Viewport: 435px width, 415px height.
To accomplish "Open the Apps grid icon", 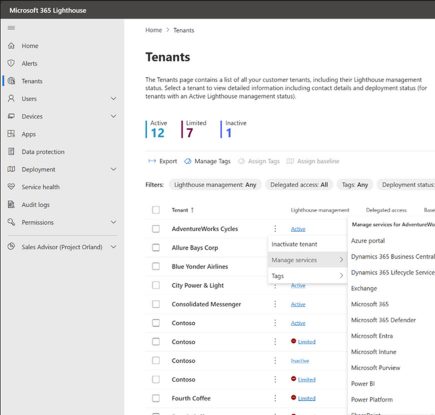I will pyautogui.click(x=11, y=134).
